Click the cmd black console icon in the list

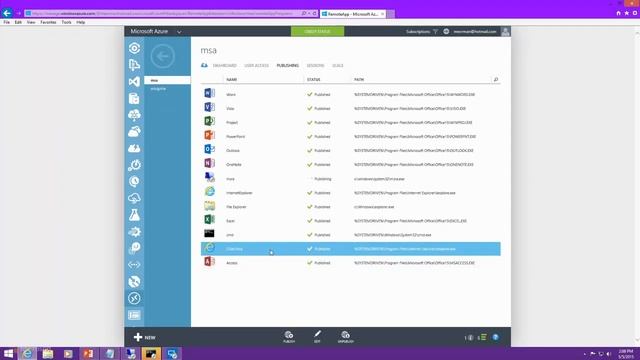[209, 233]
